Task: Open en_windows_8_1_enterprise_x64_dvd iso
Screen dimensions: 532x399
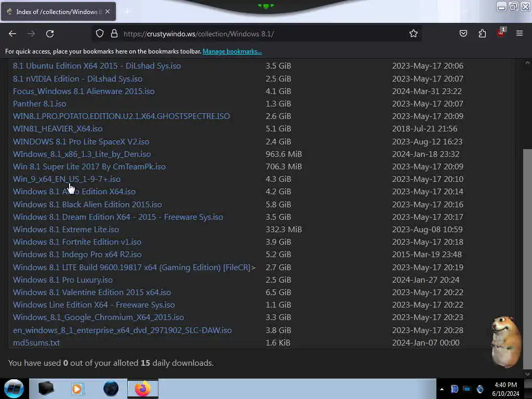Action: click(x=122, y=330)
